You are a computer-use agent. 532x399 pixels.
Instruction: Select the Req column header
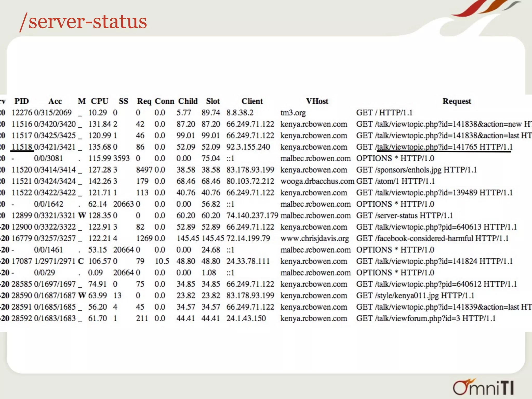coord(144,101)
